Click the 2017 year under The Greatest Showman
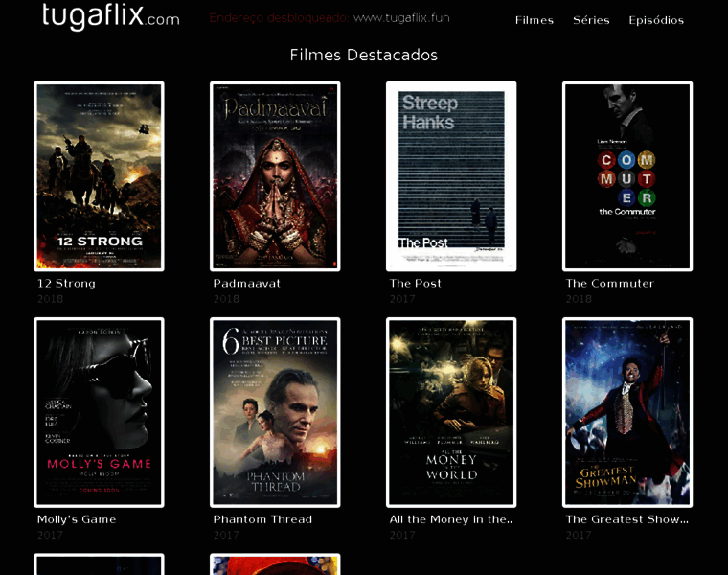728x575 pixels. (579, 535)
